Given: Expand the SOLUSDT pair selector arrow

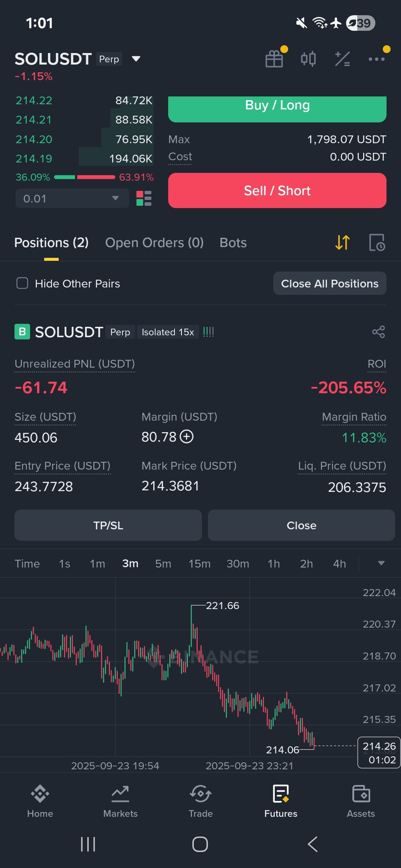Looking at the screenshot, I should pos(136,59).
